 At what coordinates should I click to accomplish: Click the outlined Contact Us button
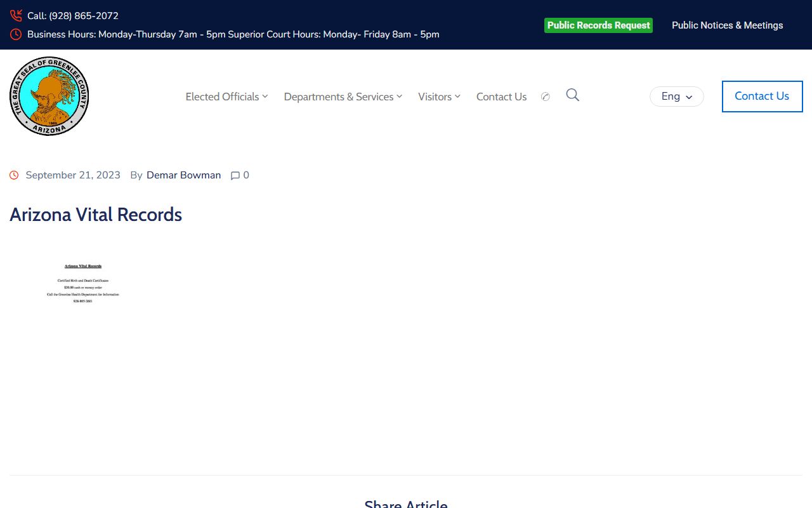[x=762, y=97]
